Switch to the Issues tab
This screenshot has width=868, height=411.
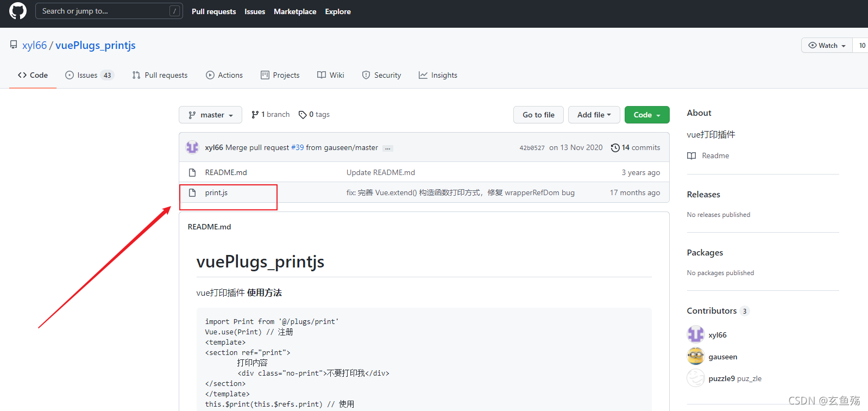pos(89,75)
